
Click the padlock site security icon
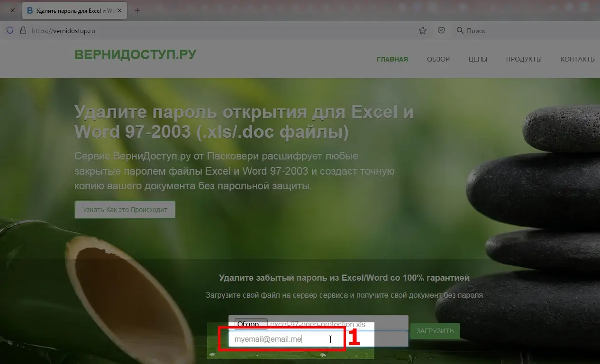click(x=22, y=30)
